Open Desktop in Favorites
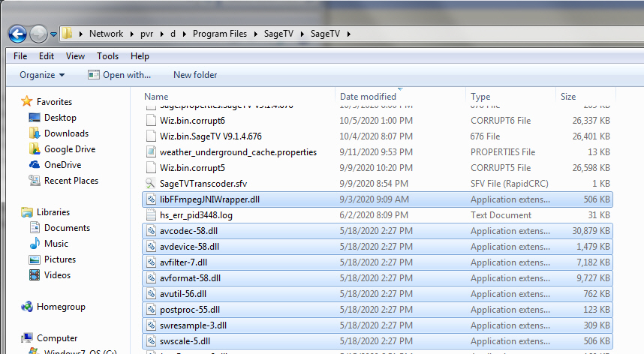644x354 pixels. click(x=60, y=118)
